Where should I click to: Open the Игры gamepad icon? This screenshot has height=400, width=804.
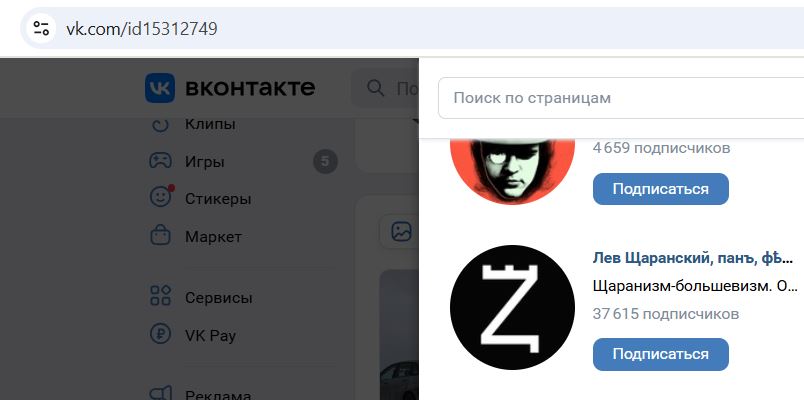160,162
